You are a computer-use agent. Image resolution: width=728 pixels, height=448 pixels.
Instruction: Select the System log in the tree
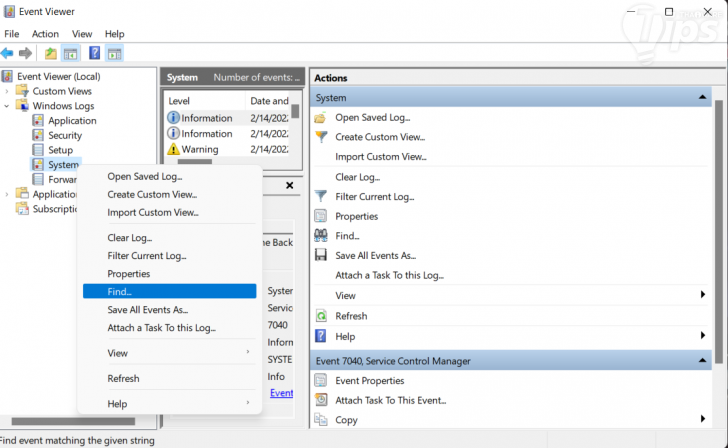point(63,165)
